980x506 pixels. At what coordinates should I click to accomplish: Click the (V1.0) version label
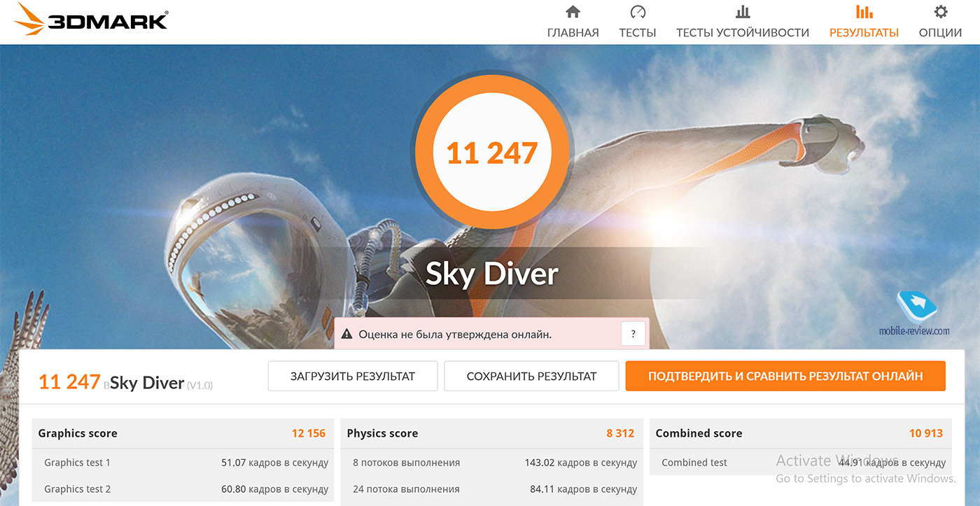click(199, 385)
